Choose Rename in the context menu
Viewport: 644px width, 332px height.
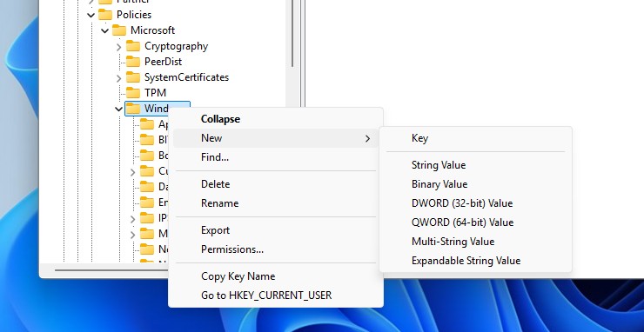coord(276,203)
